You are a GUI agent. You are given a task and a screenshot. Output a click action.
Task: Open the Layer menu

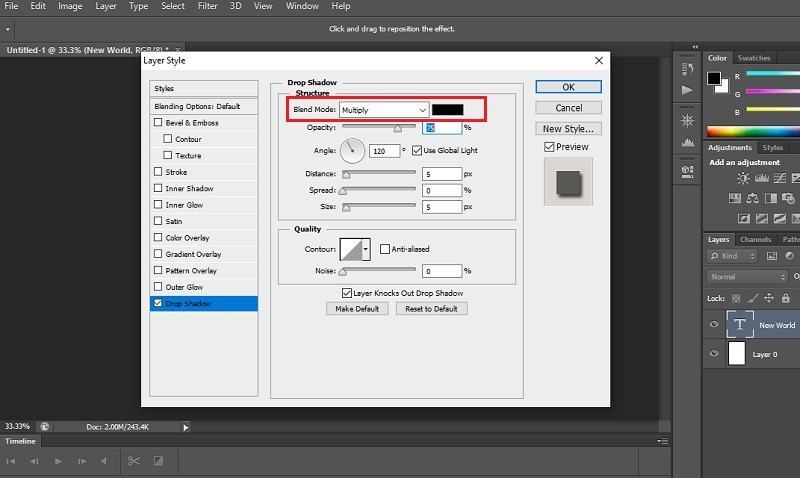click(106, 6)
